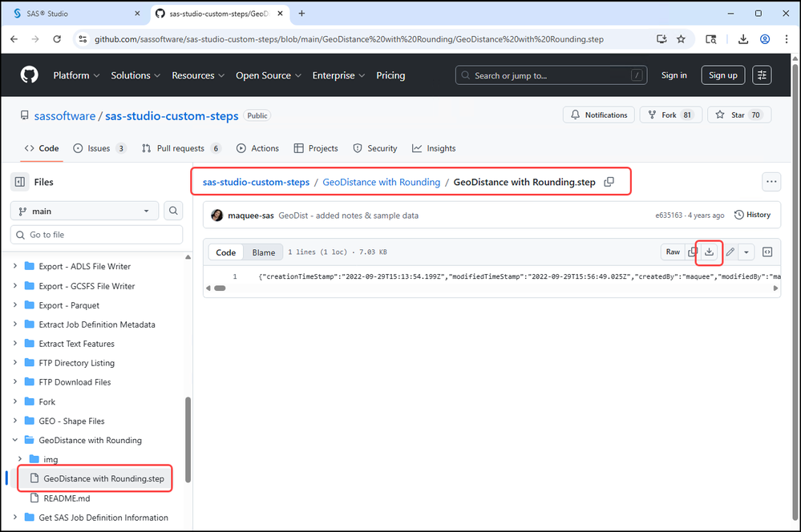Click the GitHub logo in header
This screenshot has width=801, height=532.
(29, 75)
